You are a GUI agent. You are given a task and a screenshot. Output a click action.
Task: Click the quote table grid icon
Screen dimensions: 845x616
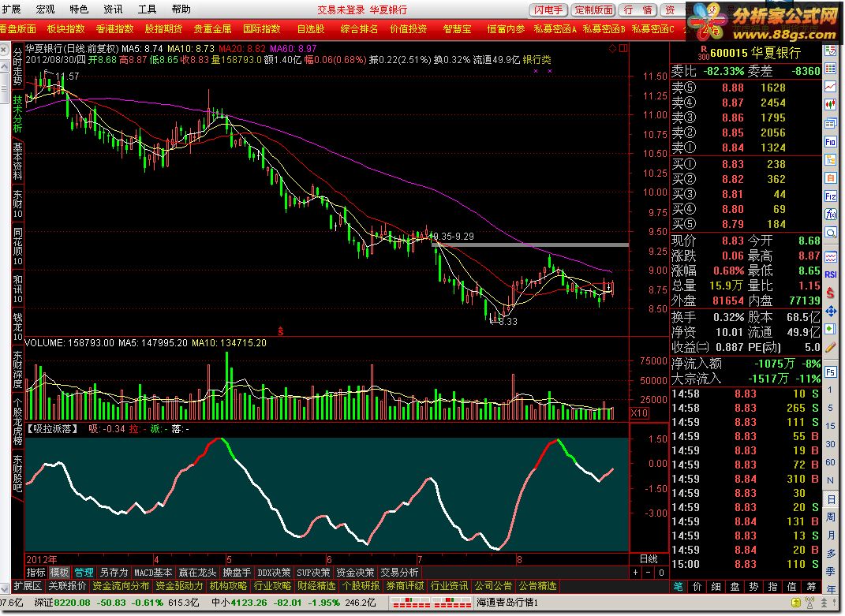[831, 69]
